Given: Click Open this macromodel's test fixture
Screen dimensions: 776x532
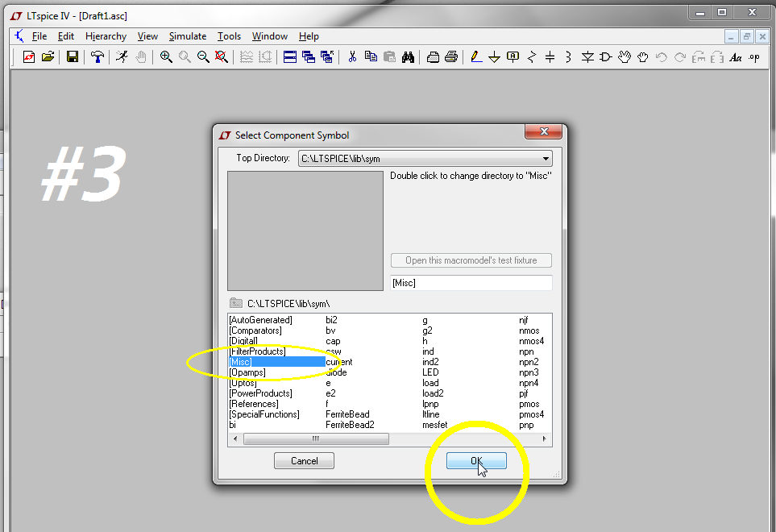Looking at the screenshot, I should pos(471,260).
